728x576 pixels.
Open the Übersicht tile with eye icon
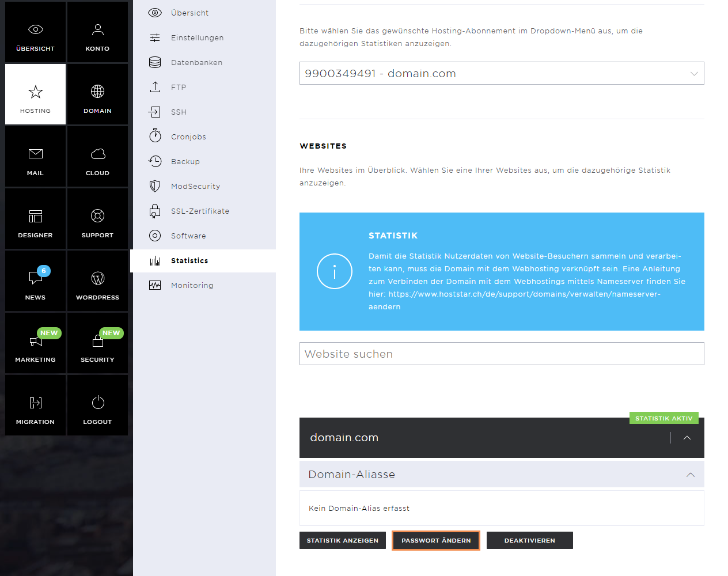(36, 32)
